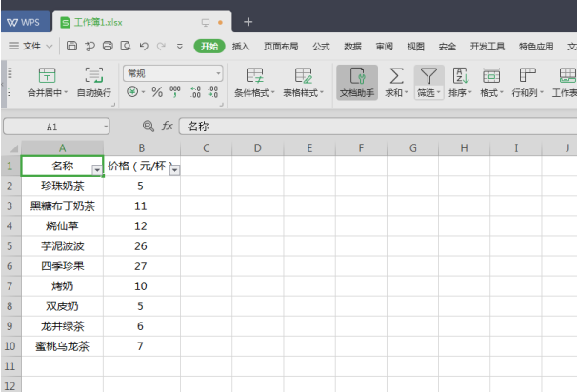Open Table Style (表格样式) menu
The width and height of the screenshot is (577, 392).
[303, 83]
